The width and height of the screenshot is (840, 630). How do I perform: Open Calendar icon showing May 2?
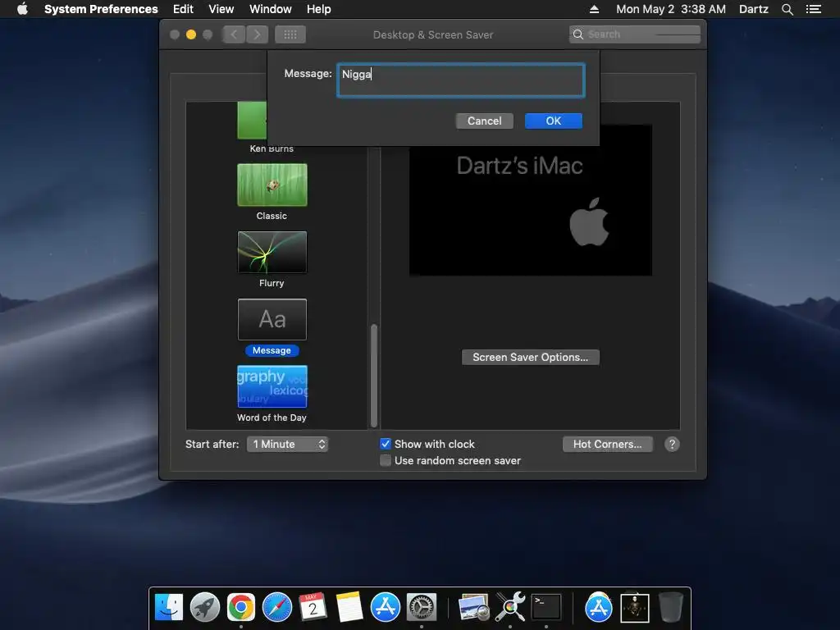(313, 608)
